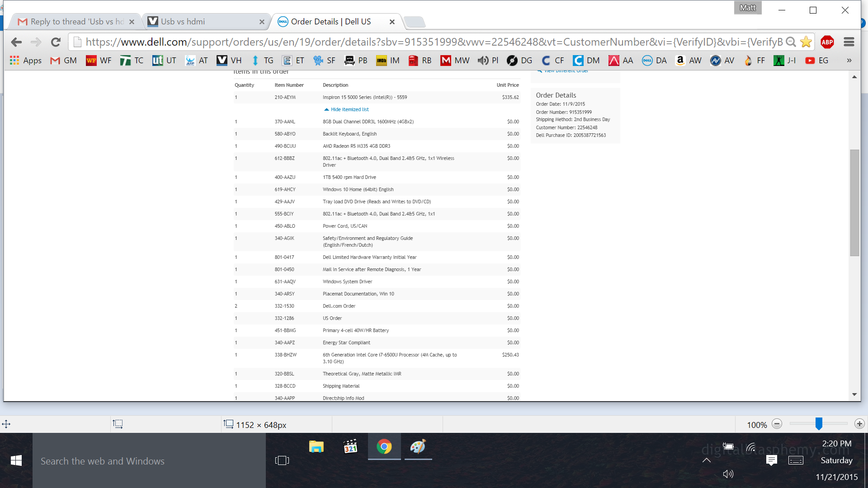Open the DM bookmark
This screenshot has height=488, width=868.
click(586, 61)
